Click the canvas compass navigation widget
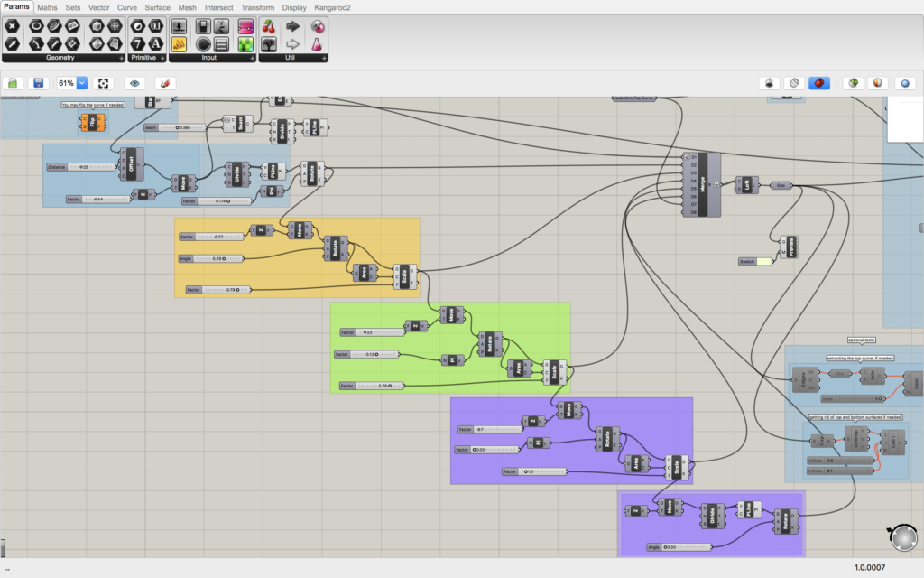 point(903,537)
